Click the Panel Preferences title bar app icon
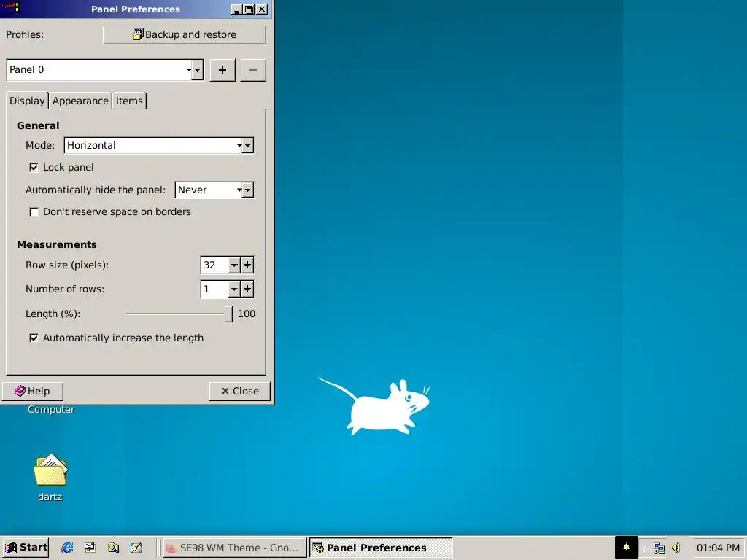The image size is (747, 560). (12, 8)
